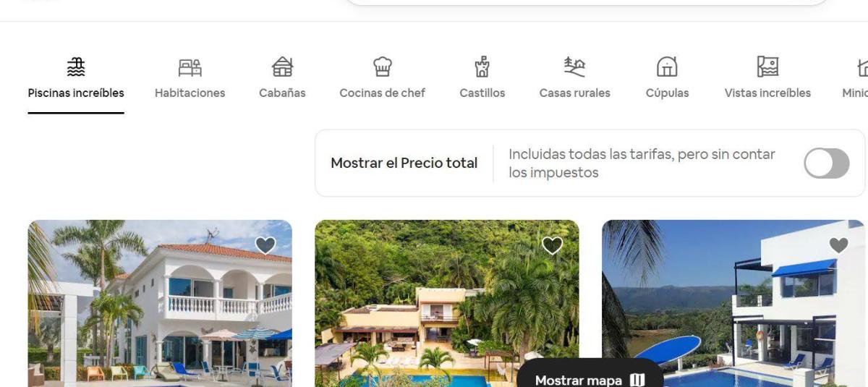Favorite the white villa listing with heart
Viewport: 868px width, 387px height.
coord(265,246)
